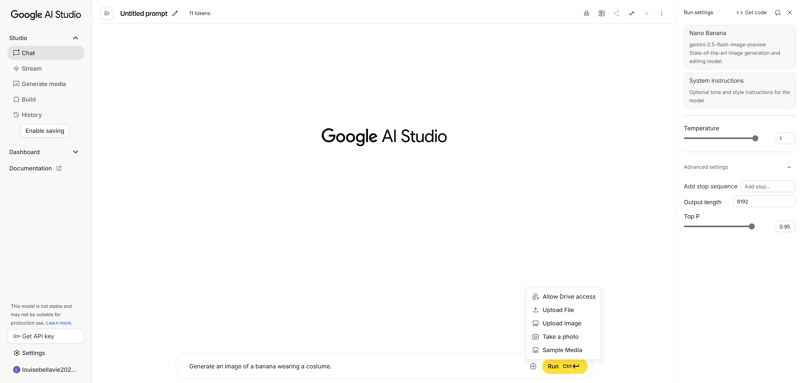Viewport: 800px width, 383px height.
Task: Open the Nano Banana model selector
Action: [x=739, y=47]
